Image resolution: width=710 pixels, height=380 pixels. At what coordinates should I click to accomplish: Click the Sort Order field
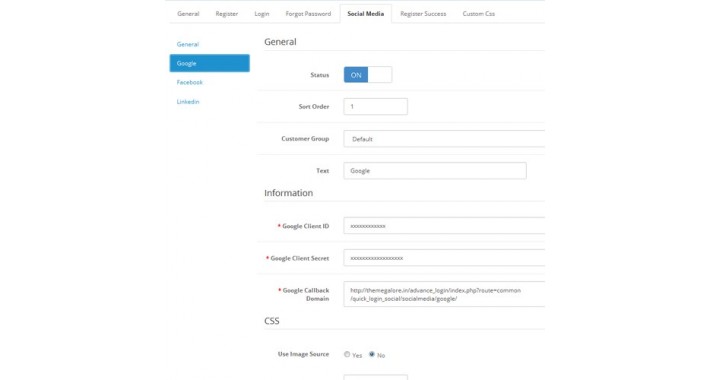click(x=375, y=106)
